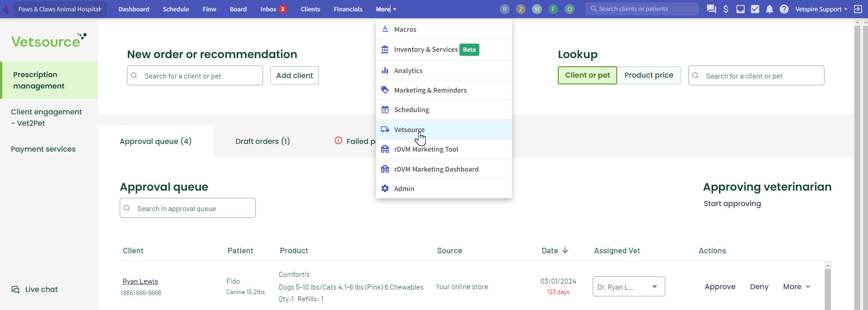Click the tablet icon in top bar
The image size is (868, 310).
[x=740, y=9]
